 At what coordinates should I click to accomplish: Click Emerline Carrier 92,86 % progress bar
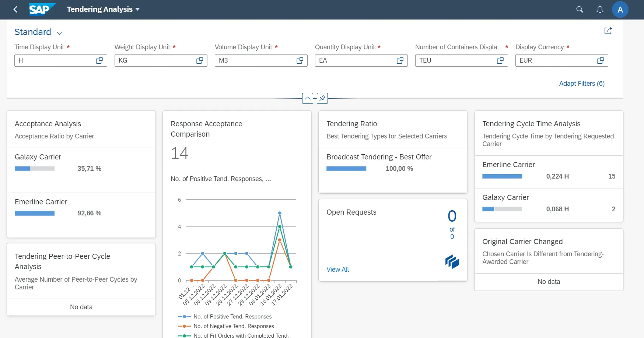click(x=35, y=213)
